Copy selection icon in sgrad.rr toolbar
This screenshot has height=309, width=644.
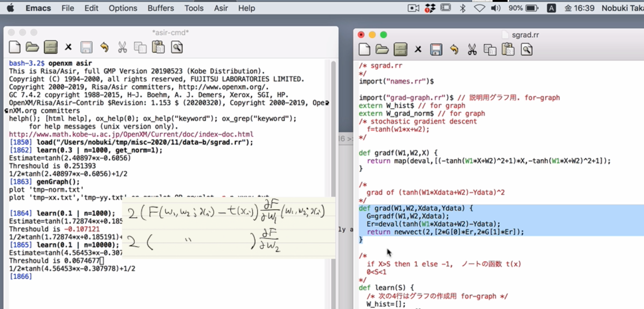point(490,50)
